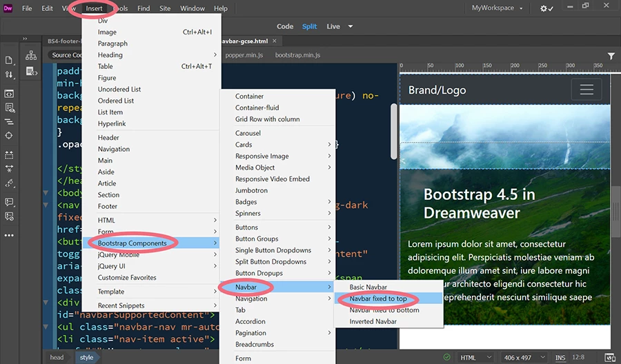Choose Navbar fixed to top

pyautogui.click(x=388, y=299)
